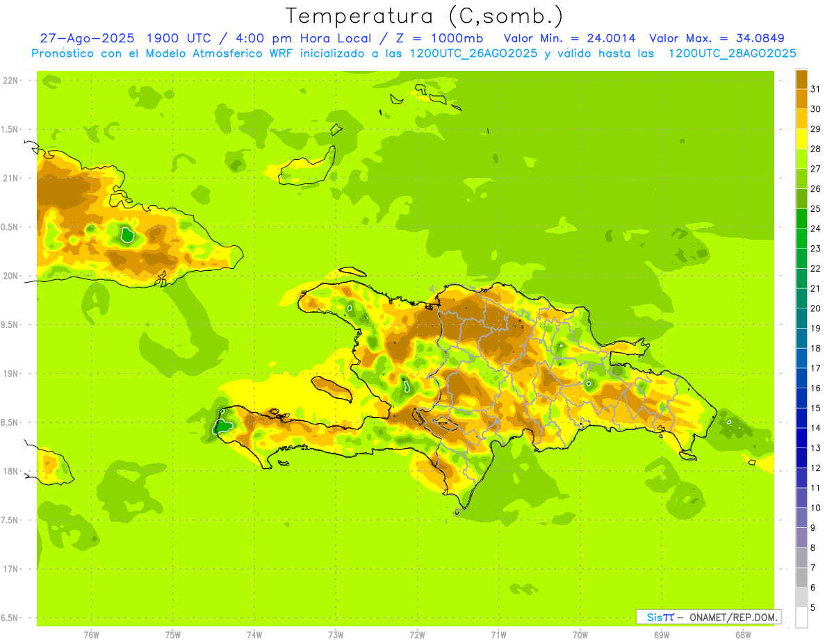Screen dimensions: 834x644
Task: Click the olive-green swatch between 25 and 26
Action: click(801, 199)
